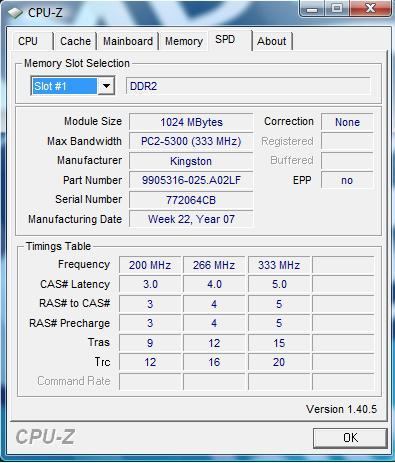395x463 pixels.
Task: Click the greyed Command Rate label
Action: [74, 381]
